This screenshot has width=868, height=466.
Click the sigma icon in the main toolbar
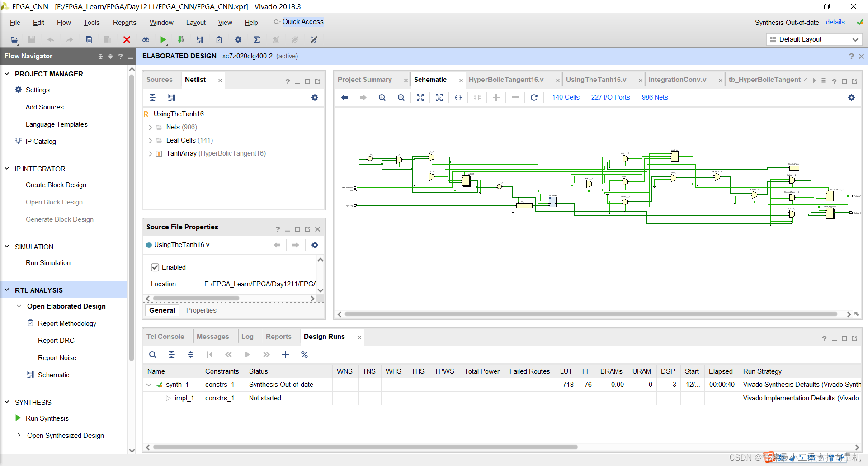tap(257, 40)
